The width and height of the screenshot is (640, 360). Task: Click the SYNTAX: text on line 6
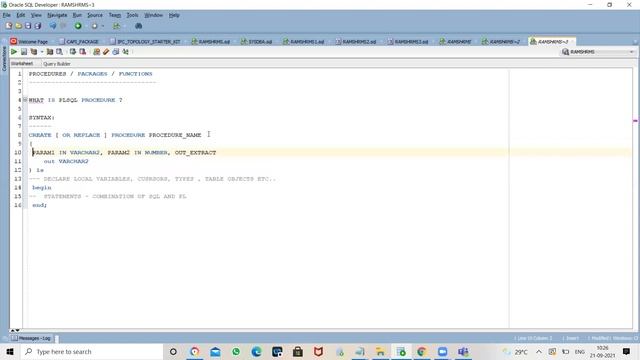coord(42,118)
